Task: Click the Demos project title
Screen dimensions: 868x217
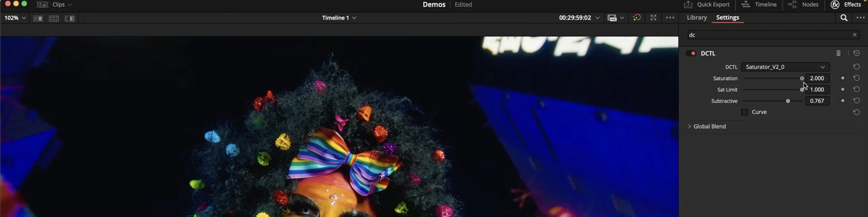Action: pos(434,5)
